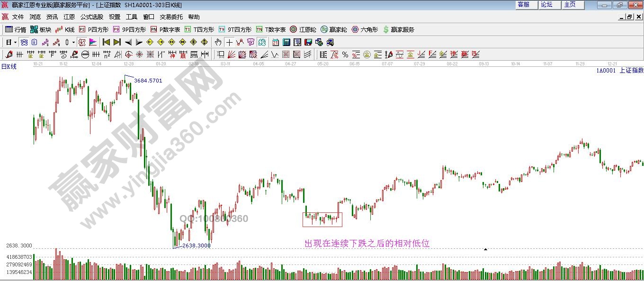Viewport: 644px width, 282px height.
Task: Toggle the crosshair cursor button
Action: 229,42
